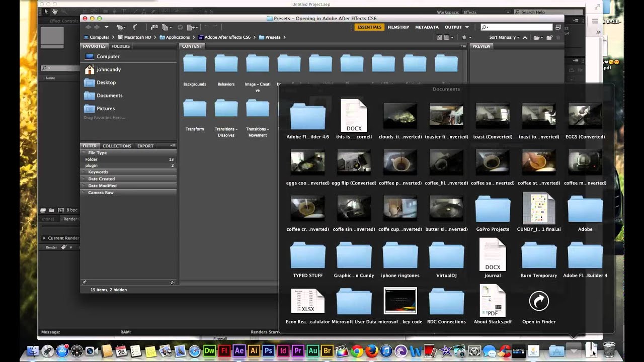Toggle ascending sort order arrow
The image size is (644, 362).
tap(525, 37)
